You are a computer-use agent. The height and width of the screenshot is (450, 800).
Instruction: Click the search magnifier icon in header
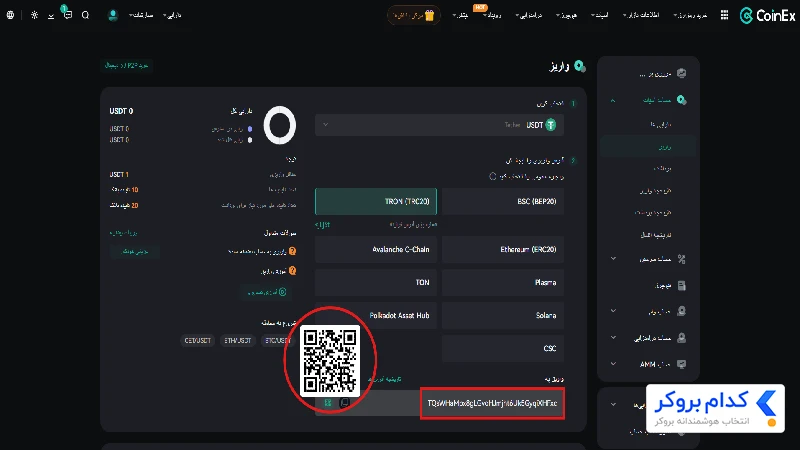click(x=85, y=15)
